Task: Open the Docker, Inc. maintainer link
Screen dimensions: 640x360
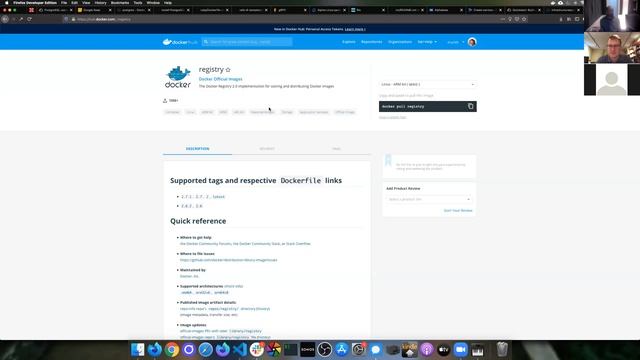Action: (x=189, y=276)
